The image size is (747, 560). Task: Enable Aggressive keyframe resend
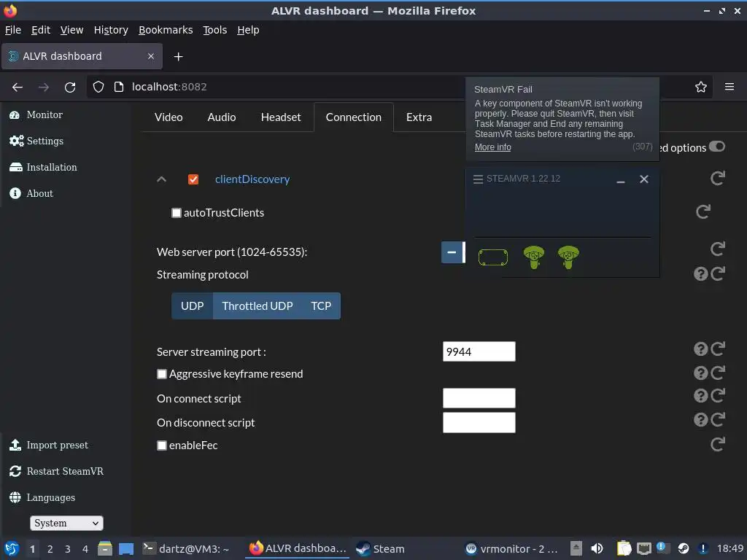point(162,374)
